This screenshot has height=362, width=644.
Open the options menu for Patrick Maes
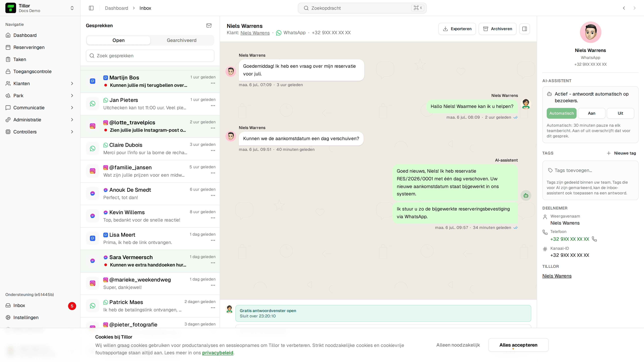[213, 308]
